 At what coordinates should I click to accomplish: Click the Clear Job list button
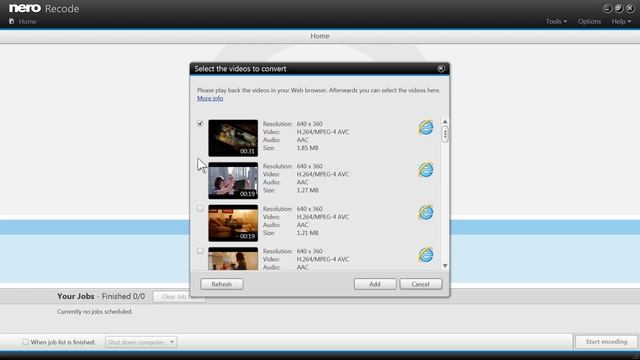coord(179,297)
